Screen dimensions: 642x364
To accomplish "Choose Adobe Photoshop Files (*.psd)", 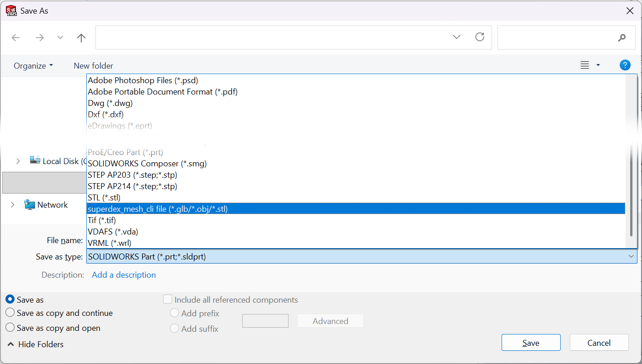I will [356, 80].
